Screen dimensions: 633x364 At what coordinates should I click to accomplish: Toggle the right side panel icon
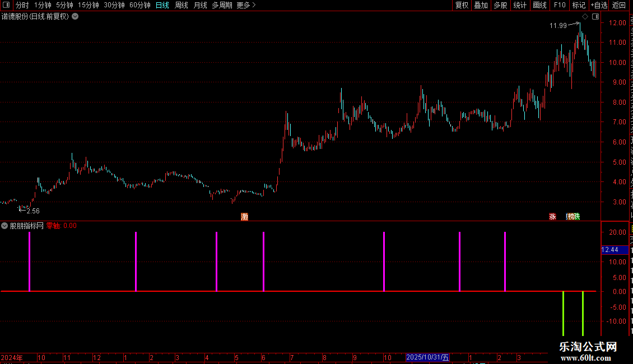tap(595, 17)
